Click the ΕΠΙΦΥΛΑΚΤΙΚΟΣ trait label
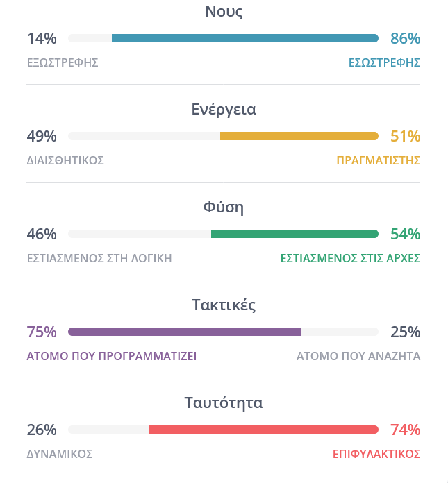 coord(376,454)
